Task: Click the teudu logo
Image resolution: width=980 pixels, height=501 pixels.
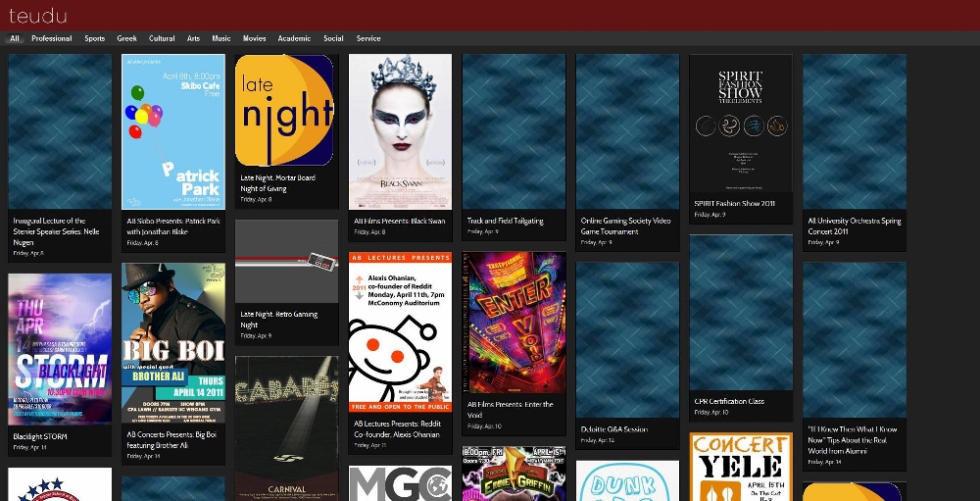Action: [37, 16]
